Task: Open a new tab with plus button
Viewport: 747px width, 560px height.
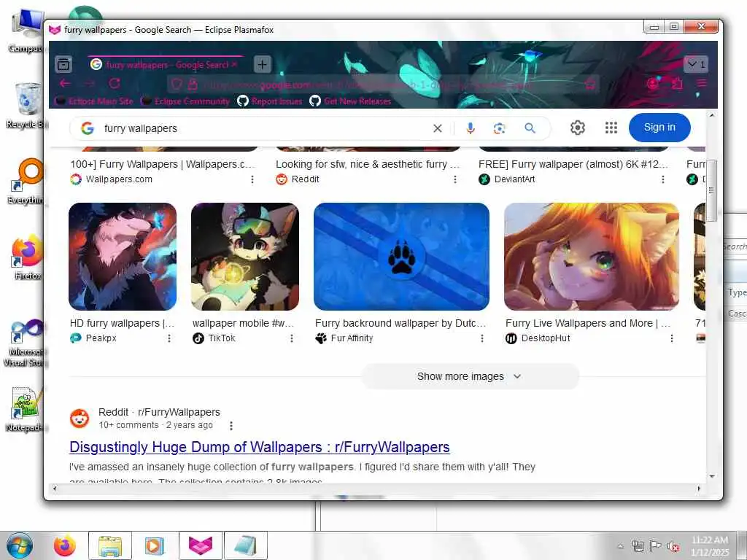Action: pos(263,64)
